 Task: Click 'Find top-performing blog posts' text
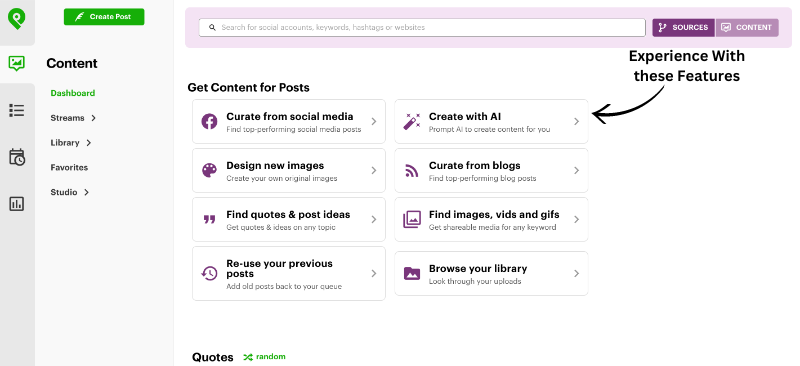482,179
